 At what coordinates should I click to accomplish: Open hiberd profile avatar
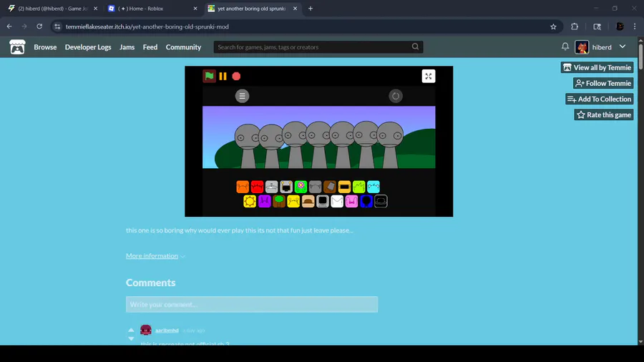582,47
